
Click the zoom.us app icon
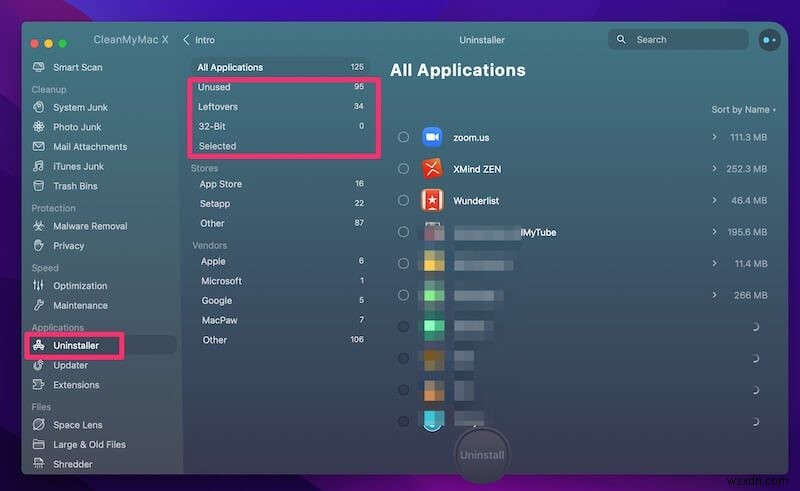tap(432, 137)
